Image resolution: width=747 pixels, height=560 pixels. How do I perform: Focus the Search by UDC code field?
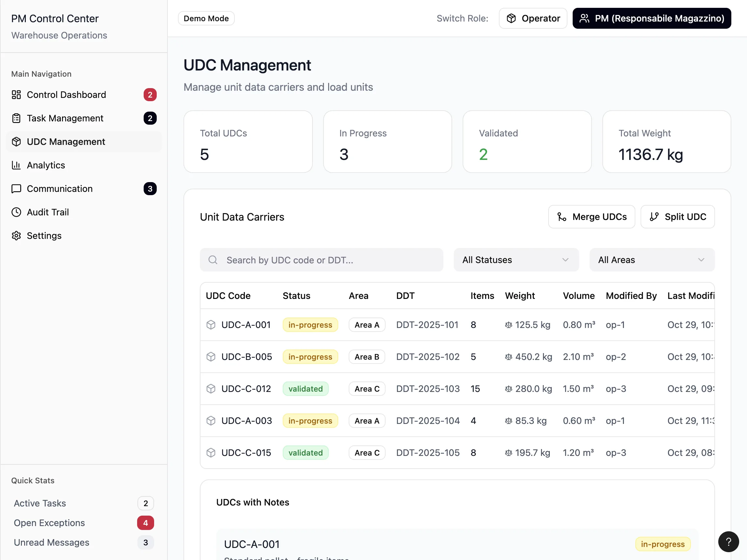(x=322, y=260)
